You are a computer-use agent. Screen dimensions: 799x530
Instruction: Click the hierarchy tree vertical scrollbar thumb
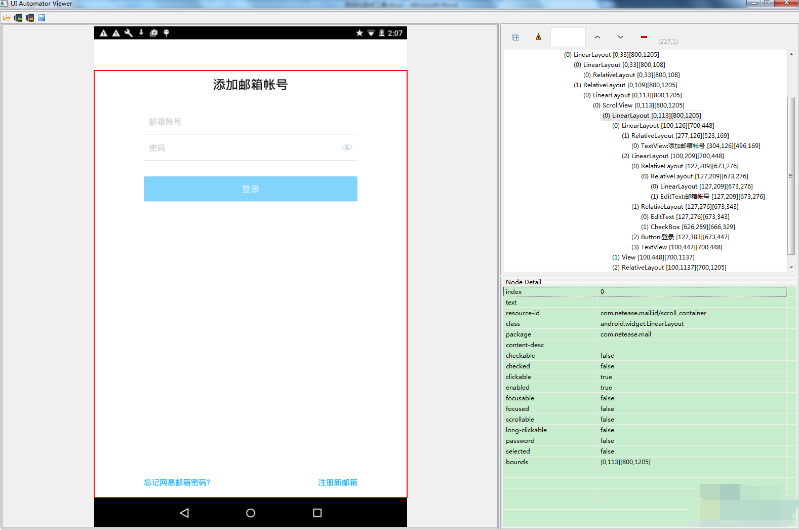click(791, 175)
